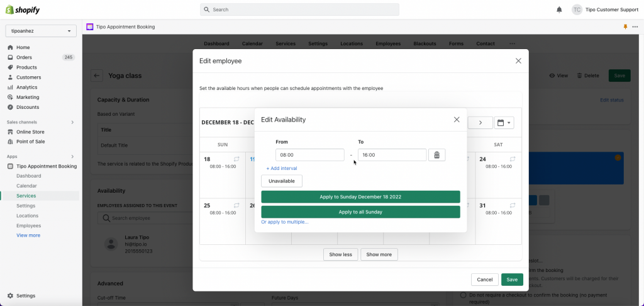Mark the day as Unavailable

[x=282, y=181]
